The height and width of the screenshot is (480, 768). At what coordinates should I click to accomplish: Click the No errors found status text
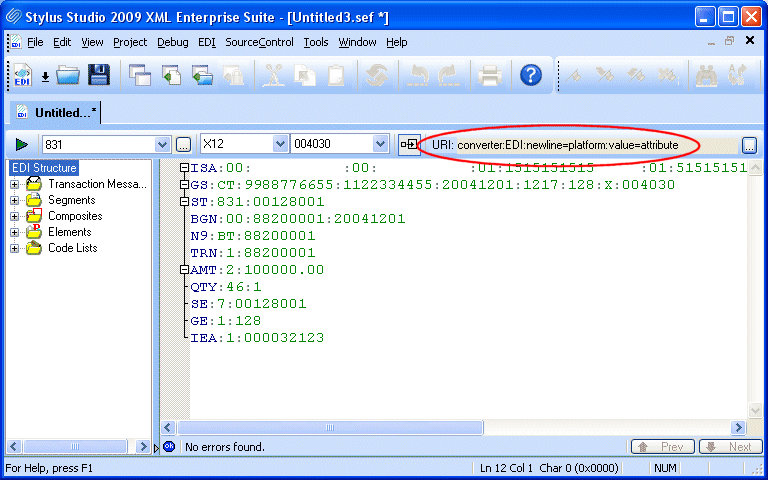click(x=225, y=447)
